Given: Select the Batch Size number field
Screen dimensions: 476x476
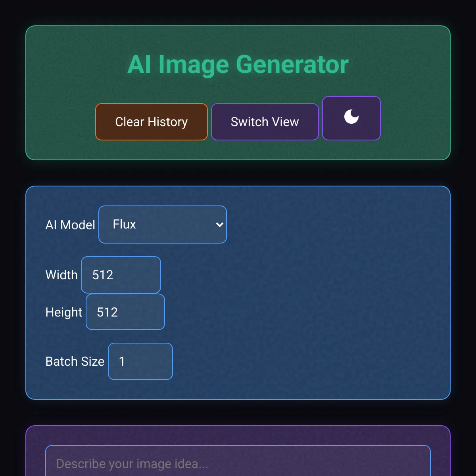Looking at the screenshot, I should tap(140, 361).
